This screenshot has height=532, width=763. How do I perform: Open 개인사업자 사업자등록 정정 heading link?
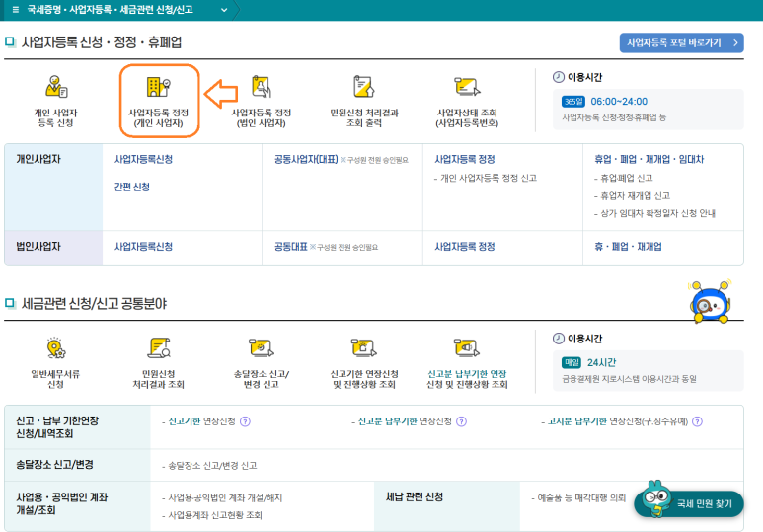coord(465,159)
